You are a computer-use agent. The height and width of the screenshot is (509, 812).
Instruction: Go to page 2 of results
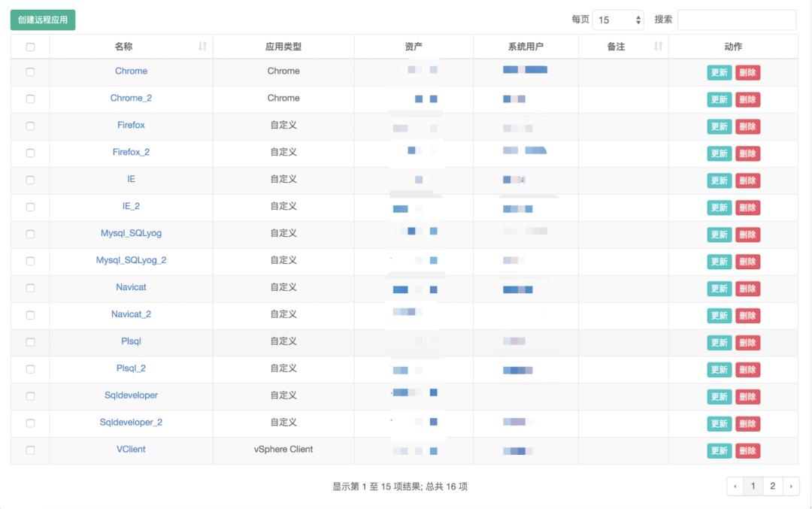point(771,486)
